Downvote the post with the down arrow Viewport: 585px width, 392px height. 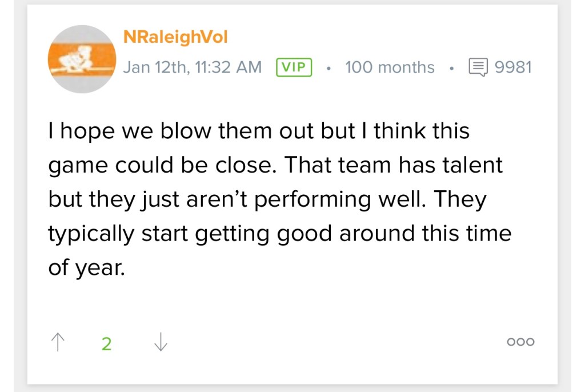[161, 342]
